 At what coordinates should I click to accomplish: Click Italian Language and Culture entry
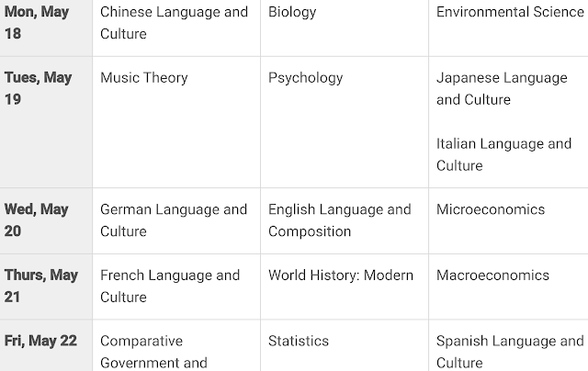click(503, 155)
